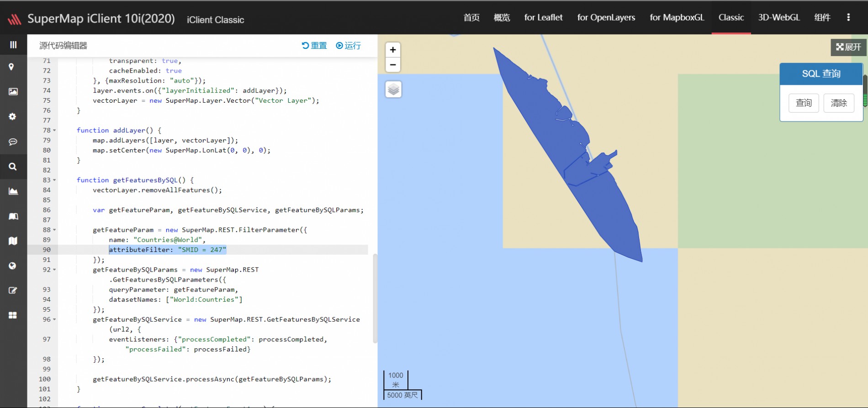Open the globe category icon in sidebar
Viewport: 868px width, 408px height.
click(12, 266)
